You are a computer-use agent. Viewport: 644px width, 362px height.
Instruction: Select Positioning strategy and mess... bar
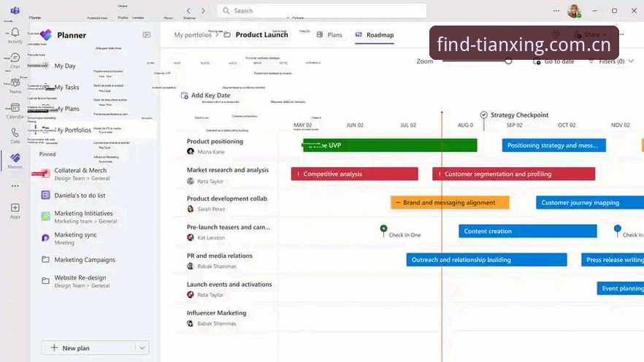coord(553,145)
